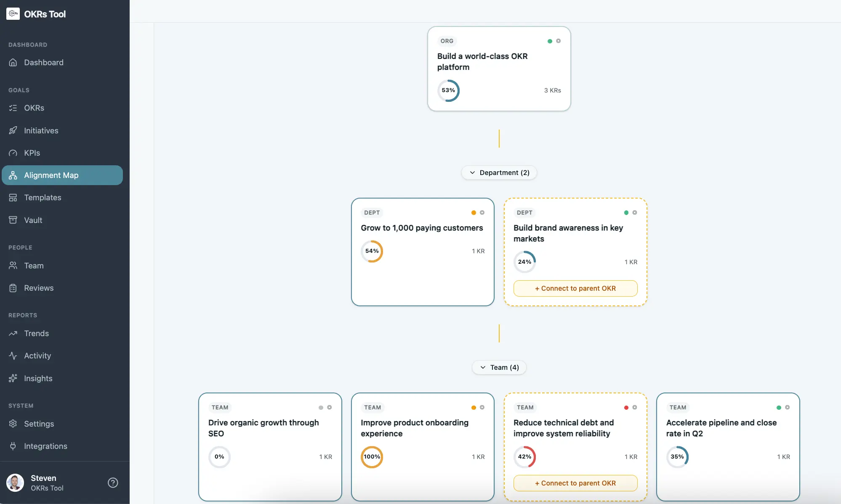Go to Templates in the sidebar
Viewport: 841px width, 504px height.
point(43,197)
